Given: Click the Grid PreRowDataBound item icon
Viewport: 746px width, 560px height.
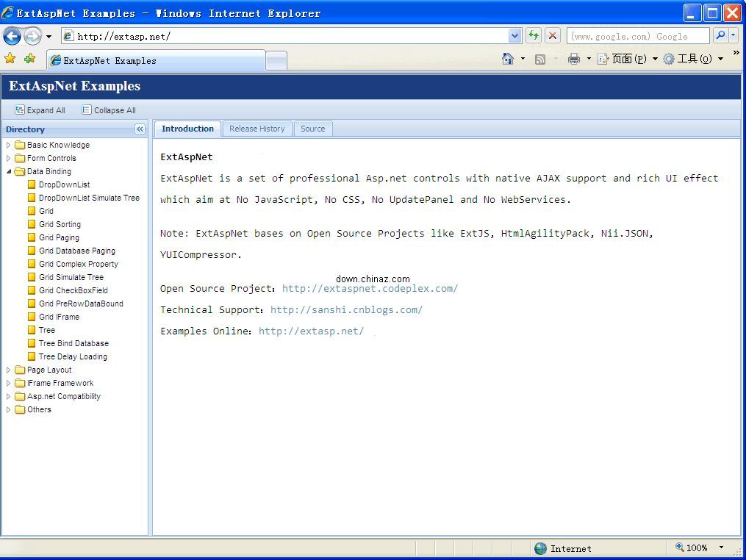Looking at the screenshot, I should coord(32,304).
